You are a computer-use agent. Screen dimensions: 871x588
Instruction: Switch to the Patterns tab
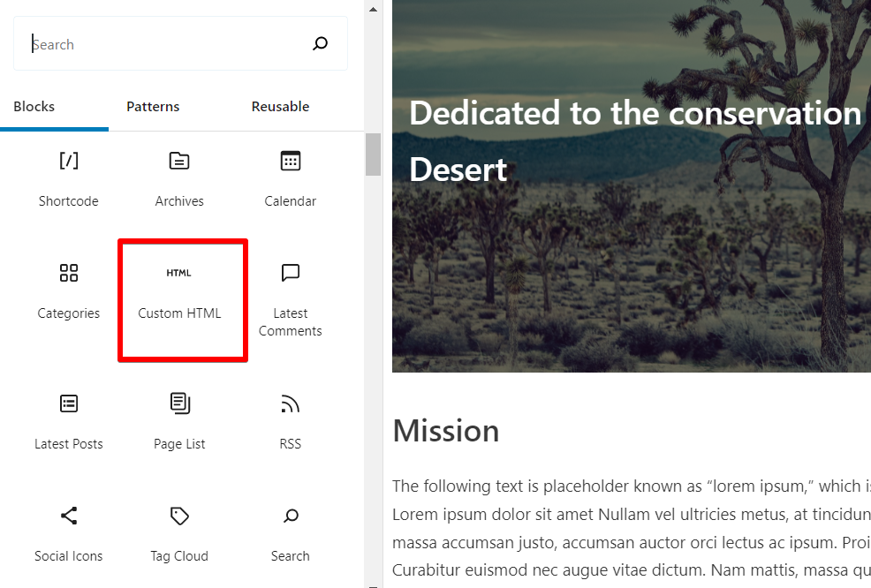pyautogui.click(x=152, y=106)
